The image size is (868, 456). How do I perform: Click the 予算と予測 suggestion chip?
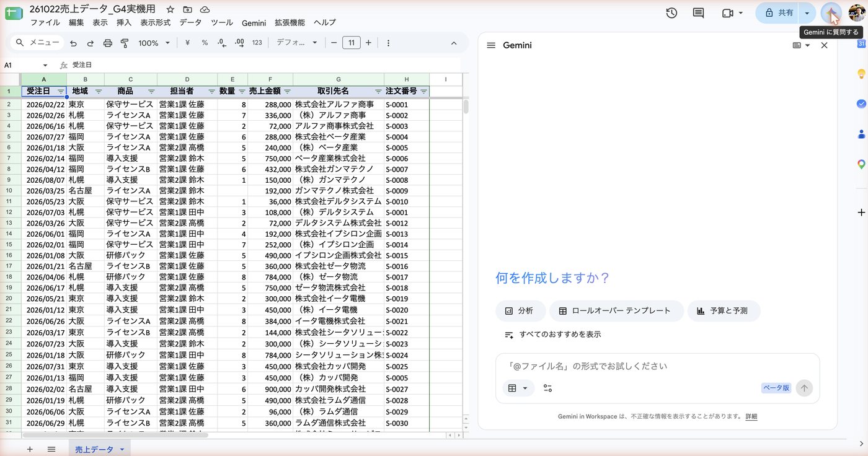tap(724, 311)
